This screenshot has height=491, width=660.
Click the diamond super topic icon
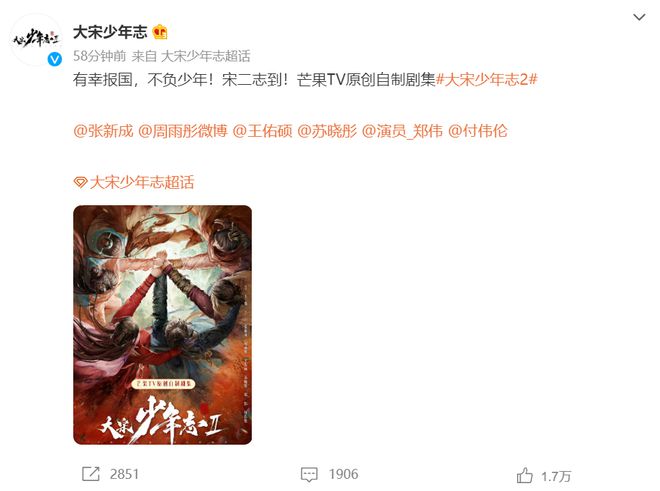pyautogui.click(x=80, y=183)
